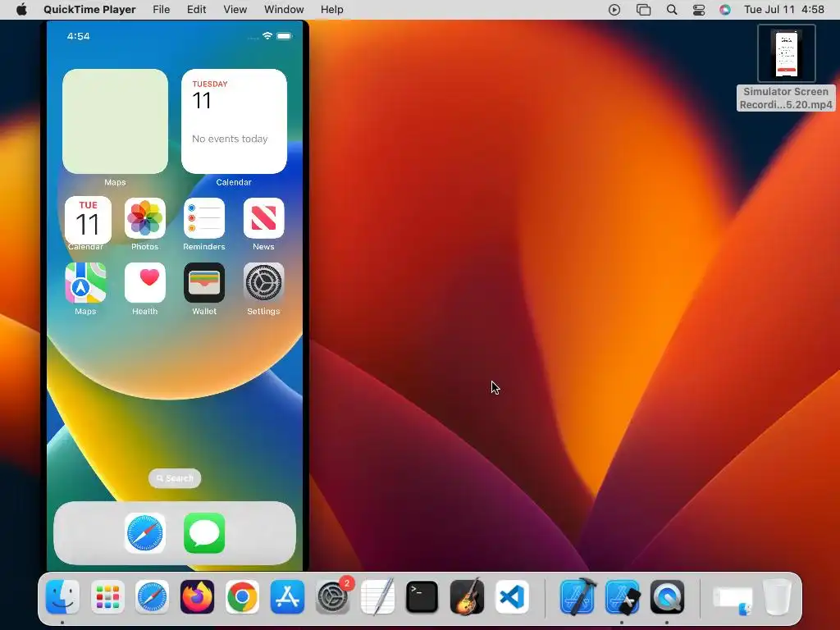The image size is (840, 630).
Task: Open the recent folder stack in the Dock
Action: coord(733,600)
